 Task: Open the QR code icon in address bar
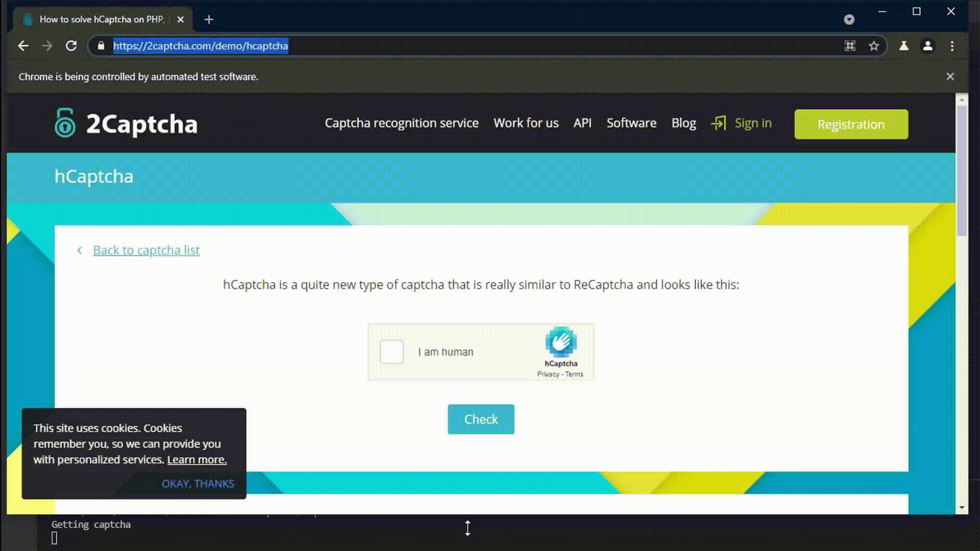pos(850,46)
